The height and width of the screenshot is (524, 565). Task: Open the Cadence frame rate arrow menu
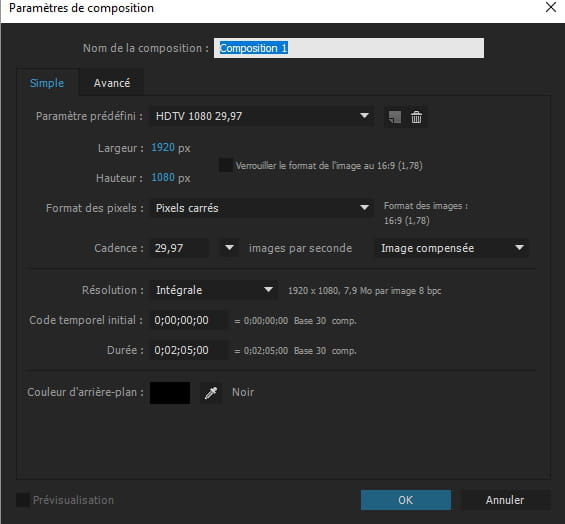point(229,248)
